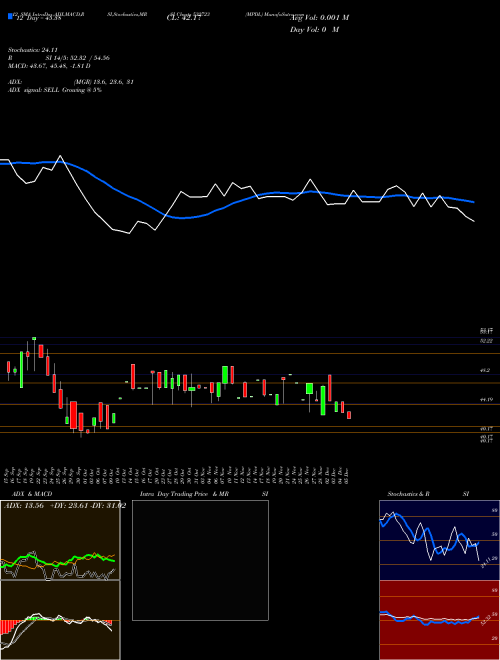This screenshot has height=660, width=500.
Task: Open the MACD histogram chart panel
Action: coord(60,620)
